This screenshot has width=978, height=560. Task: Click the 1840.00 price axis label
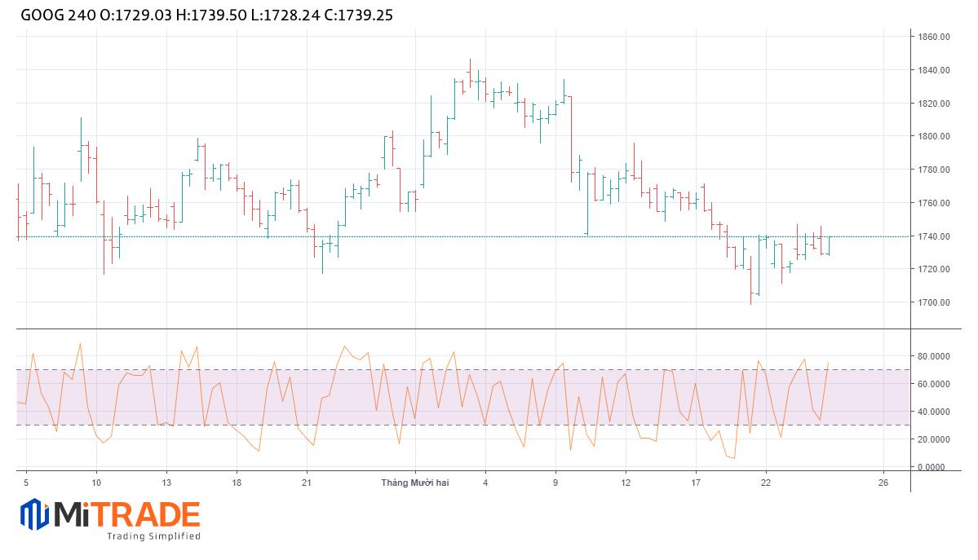click(934, 70)
